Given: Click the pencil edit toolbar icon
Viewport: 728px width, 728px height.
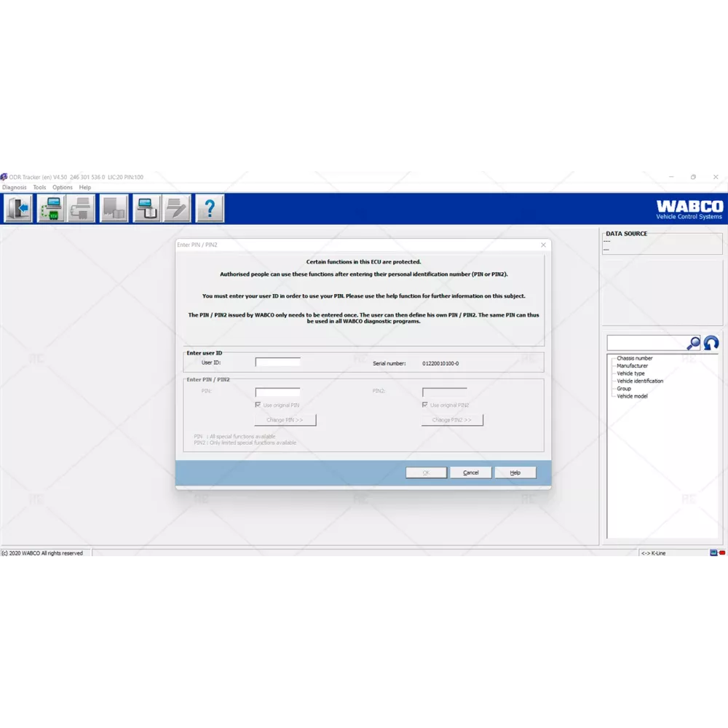Looking at the screenshot, I should click(177, 209).
